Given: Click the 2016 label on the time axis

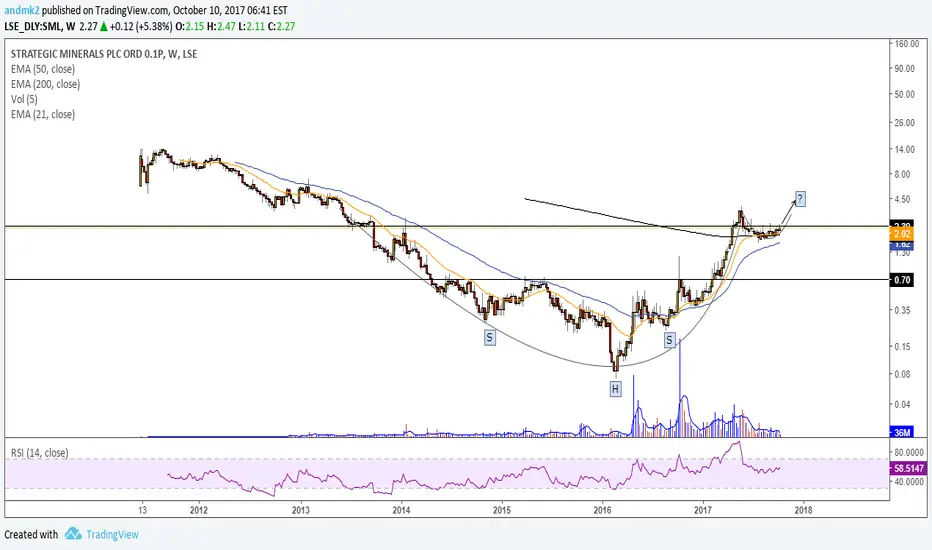Looking at the screenshot, I should 602,510.
